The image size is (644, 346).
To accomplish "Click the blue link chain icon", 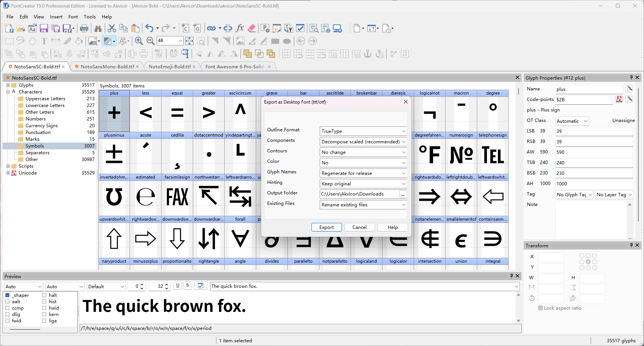I will point(212,29).
